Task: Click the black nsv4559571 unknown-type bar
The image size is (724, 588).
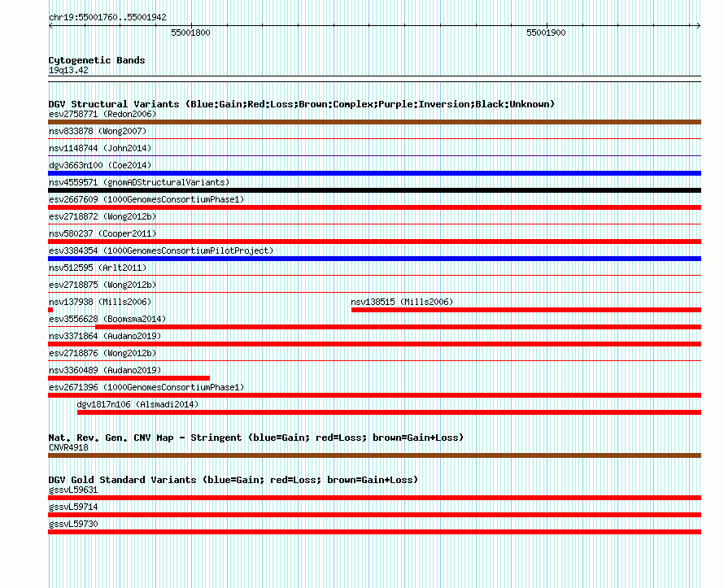Action: pos(374,190)
